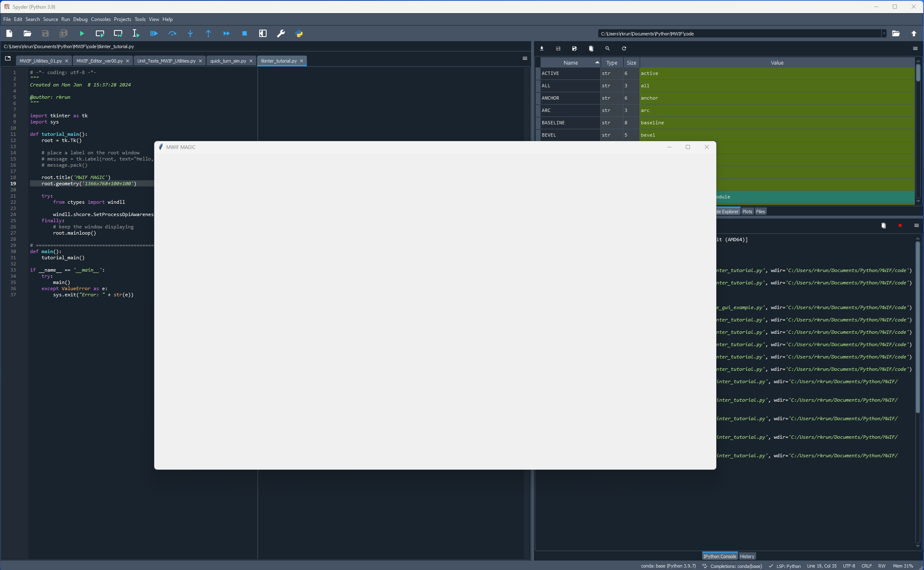Image resolution: width=924 pixels, height=570 pixels.
Task: Run cell and advance icon
Action: click(118, 33)
